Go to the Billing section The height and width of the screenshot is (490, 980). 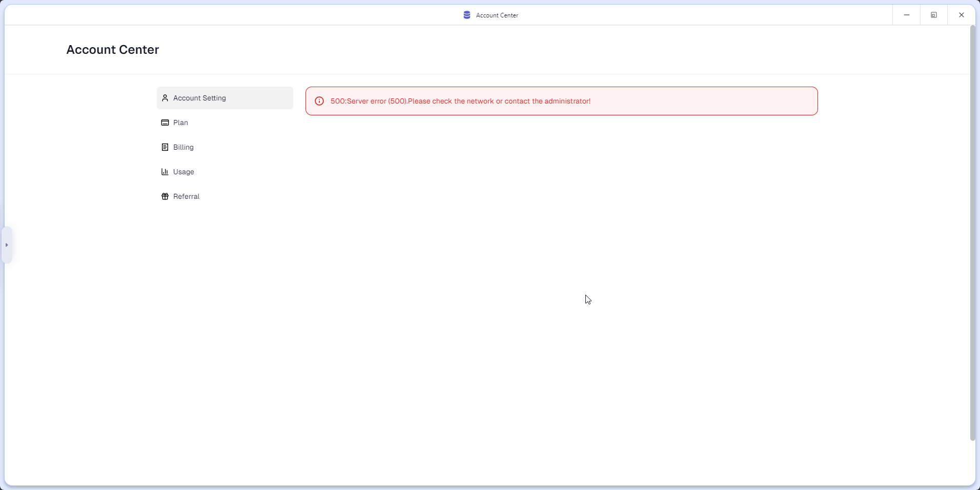pyautogui.click(x=183, y=147)
